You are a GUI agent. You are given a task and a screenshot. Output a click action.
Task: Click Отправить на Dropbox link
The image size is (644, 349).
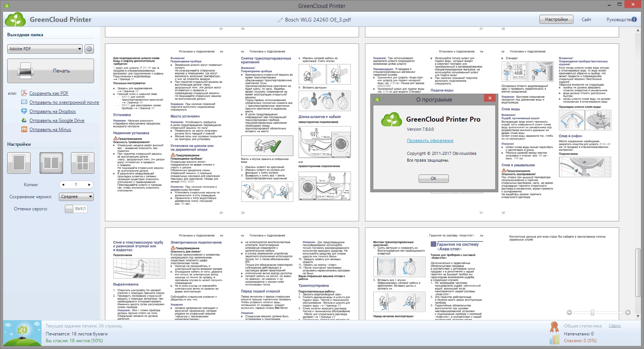pos(53,111)
